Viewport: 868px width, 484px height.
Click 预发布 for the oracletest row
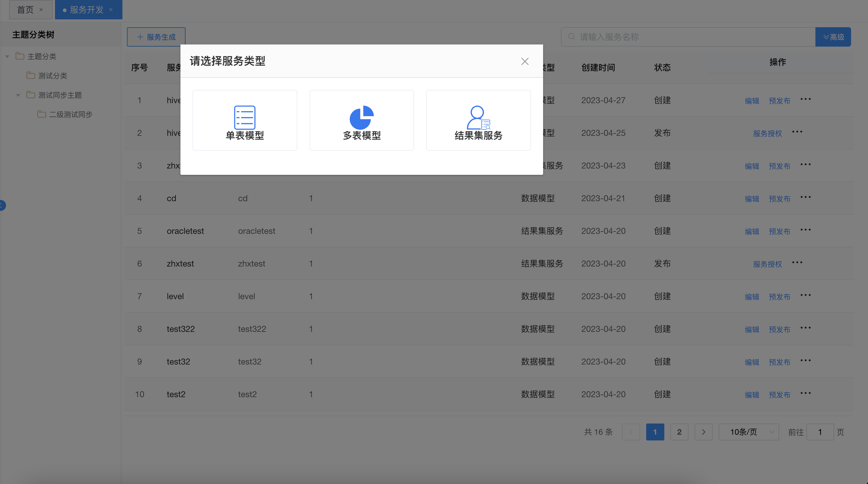(779, 231)
